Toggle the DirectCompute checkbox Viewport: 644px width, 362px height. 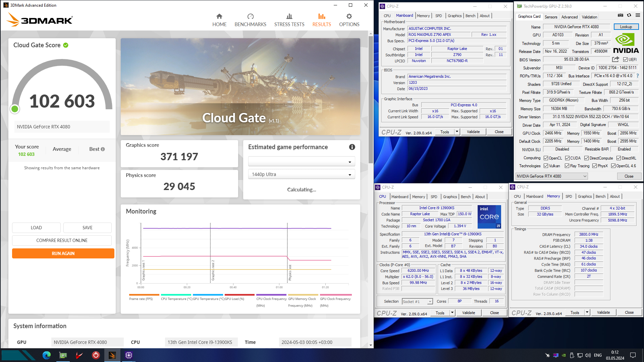586,158
